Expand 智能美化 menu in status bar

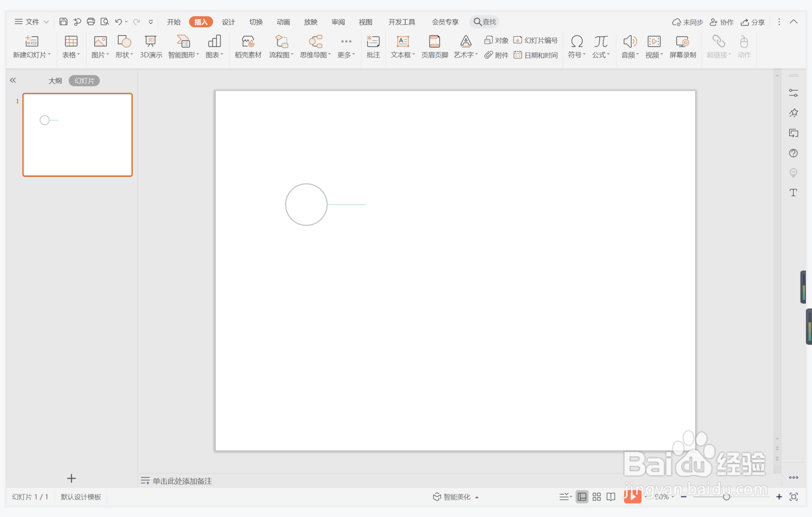tap(455, 497)
